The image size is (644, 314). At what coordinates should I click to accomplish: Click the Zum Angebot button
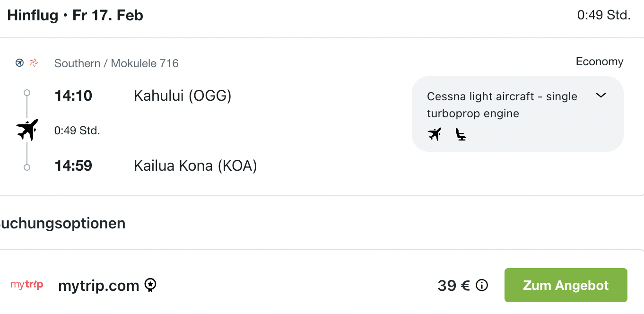(566, 285)
